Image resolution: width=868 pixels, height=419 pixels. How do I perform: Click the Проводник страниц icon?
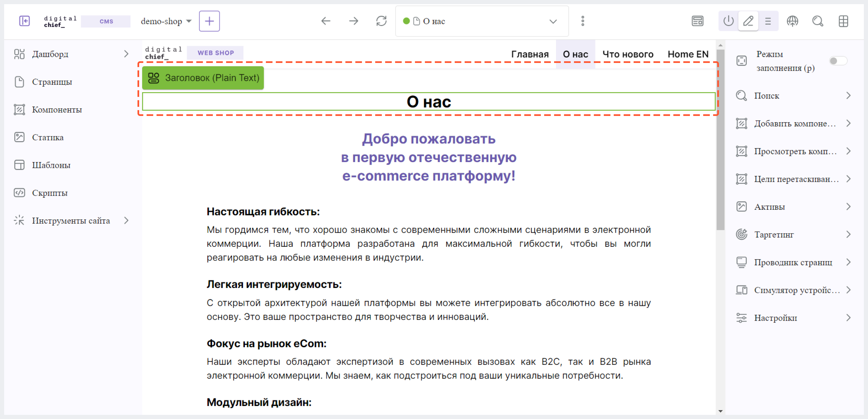click(x=741, y=262)
